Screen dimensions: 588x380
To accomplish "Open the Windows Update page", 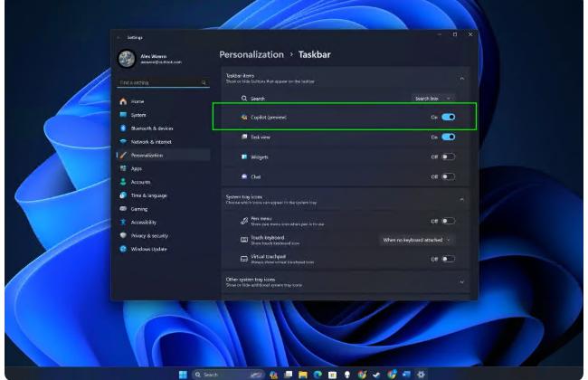I will pos(150,249).
